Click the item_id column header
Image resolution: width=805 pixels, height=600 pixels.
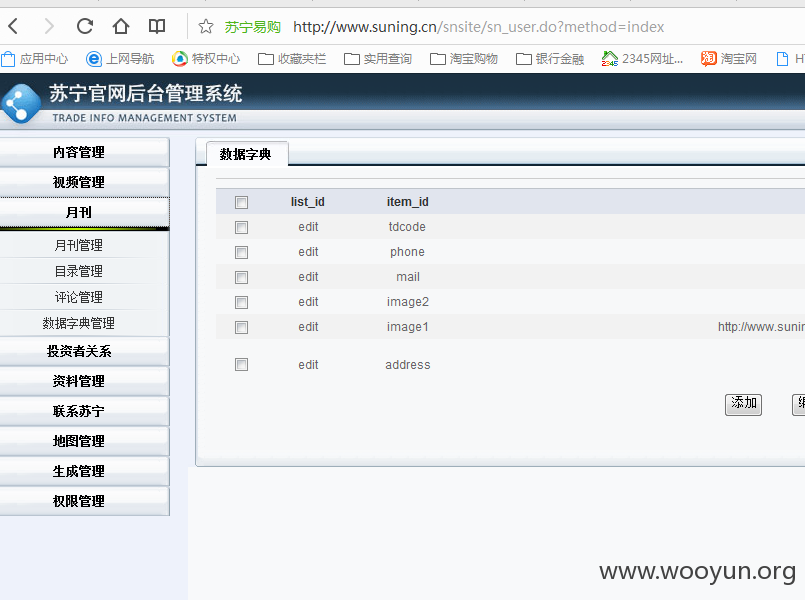408,202
